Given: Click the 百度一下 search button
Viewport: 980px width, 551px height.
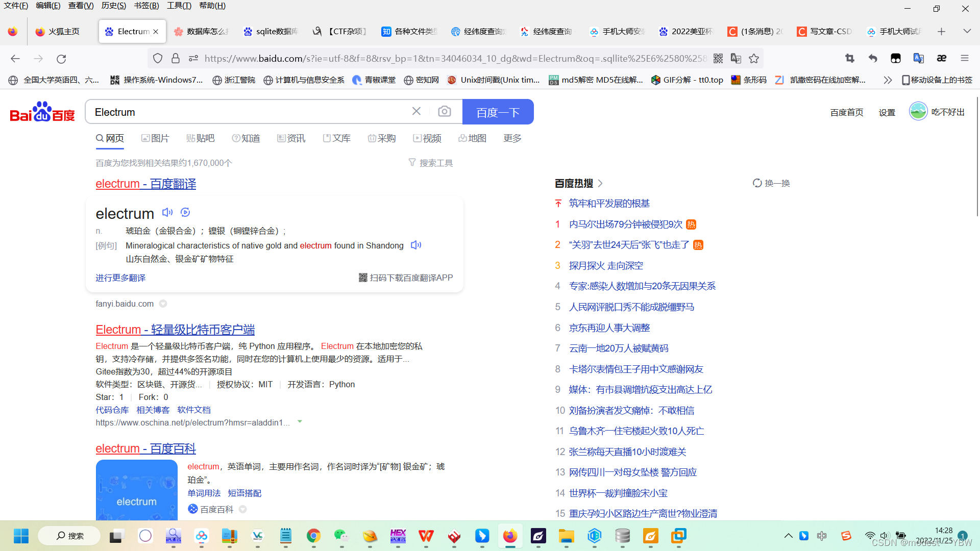Looking at the screenshot, I should (x=498, y=111).
